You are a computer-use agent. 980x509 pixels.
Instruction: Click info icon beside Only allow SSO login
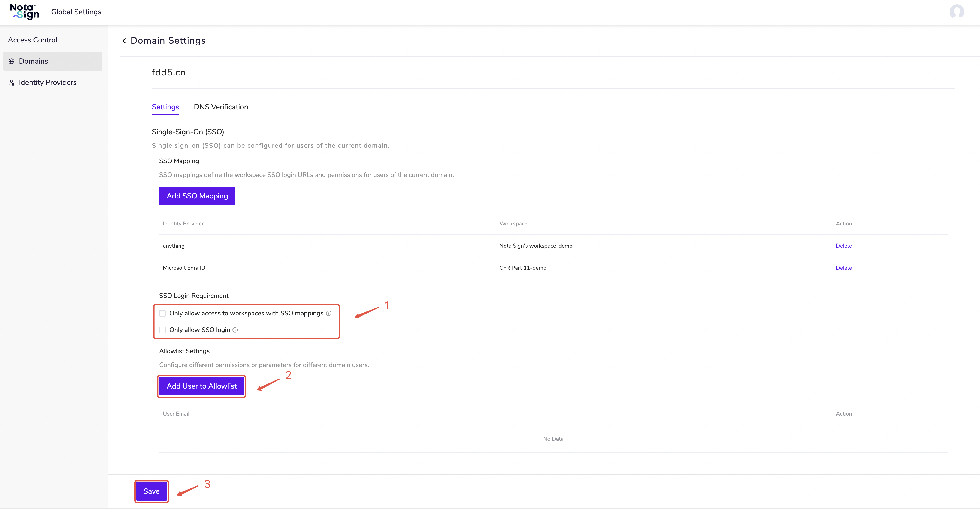click(235, 330)
